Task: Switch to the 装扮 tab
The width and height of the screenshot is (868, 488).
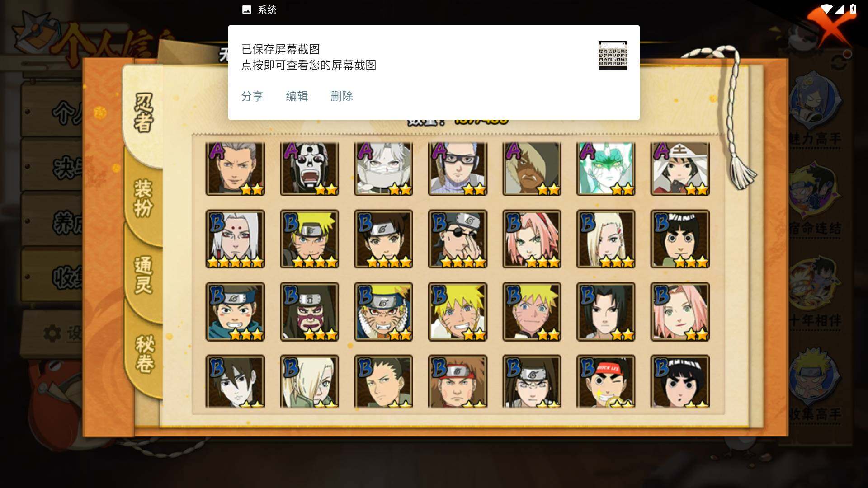Action: (144, 198)
